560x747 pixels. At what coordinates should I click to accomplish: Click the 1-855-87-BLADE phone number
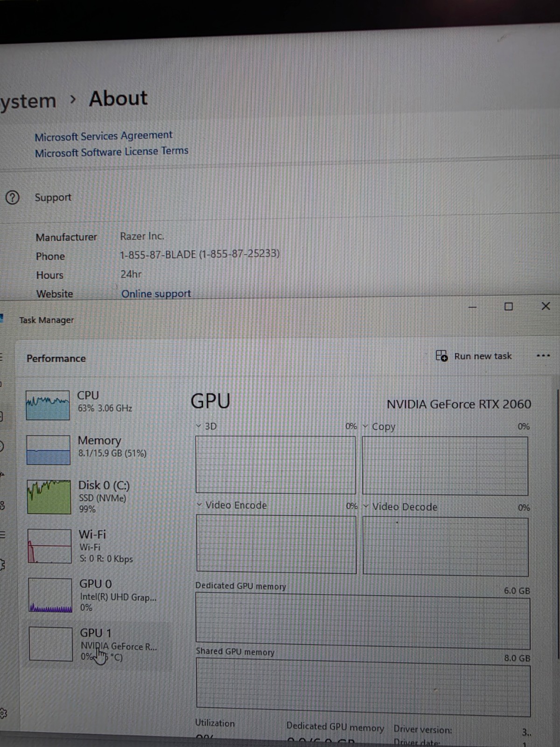coord(200,254)
